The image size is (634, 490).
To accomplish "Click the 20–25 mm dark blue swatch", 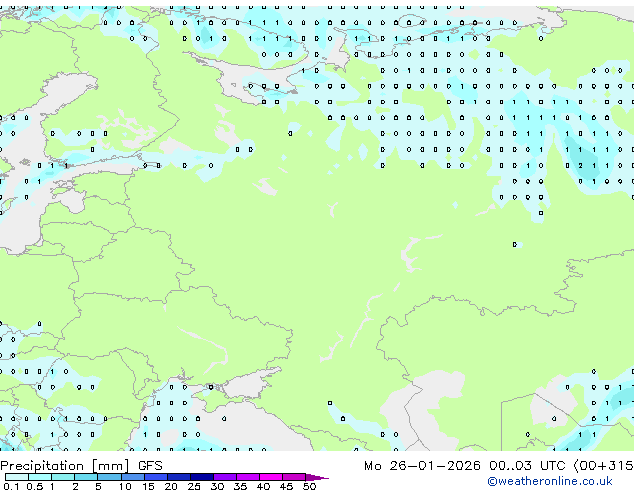I will [179, 477].
